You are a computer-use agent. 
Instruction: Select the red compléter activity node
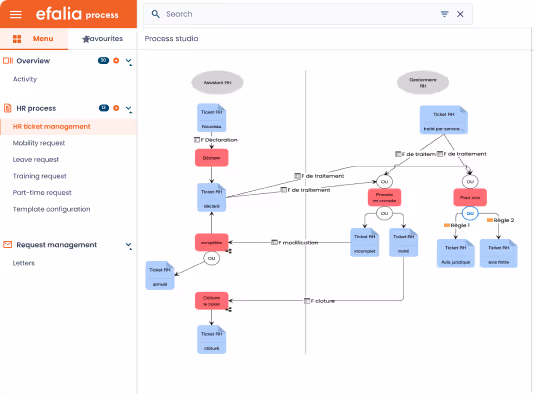pos(211,242)
